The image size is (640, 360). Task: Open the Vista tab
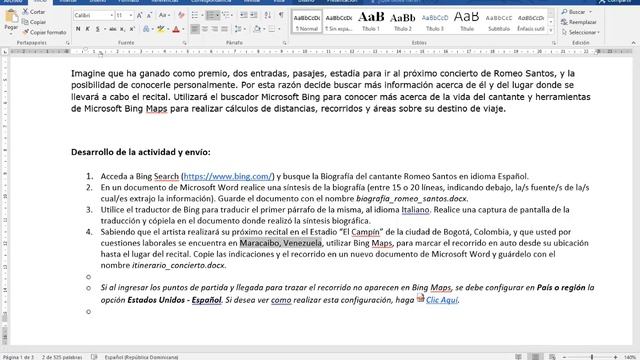coord(279,1)
